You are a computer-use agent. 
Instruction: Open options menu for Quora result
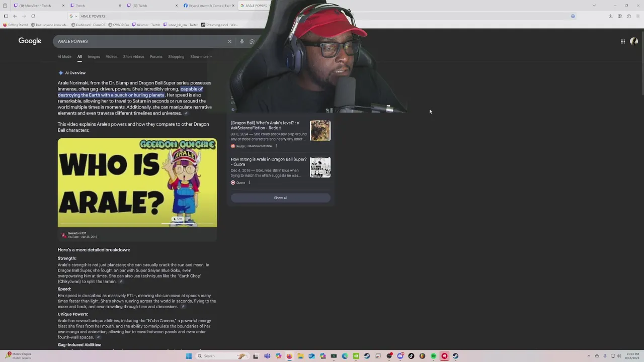249,183
